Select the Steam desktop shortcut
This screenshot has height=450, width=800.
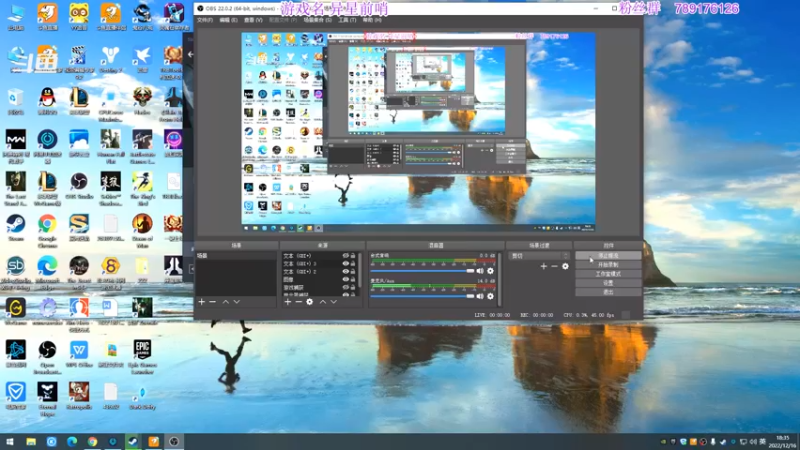(15, 228)
